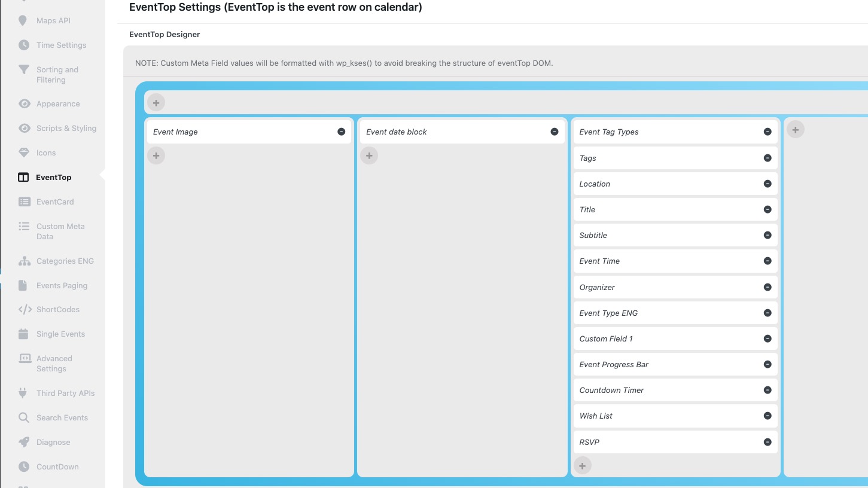Add field to the top designer row
Viewport: 868px width, 488px height.
pyautogui.click(x=156, y=103)
